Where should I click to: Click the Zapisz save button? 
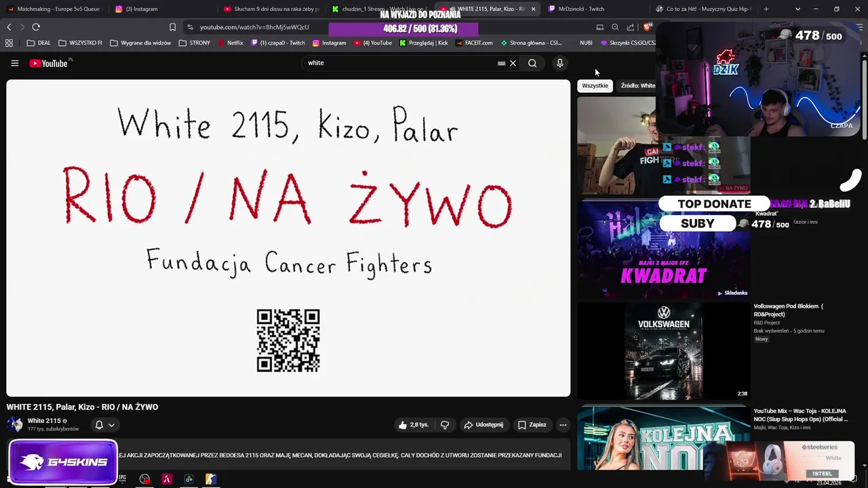(532, 425)
